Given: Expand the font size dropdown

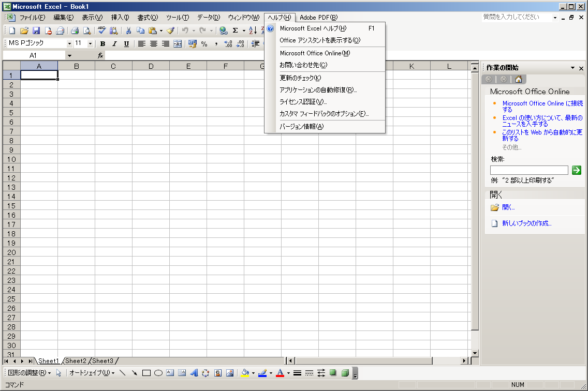Looking at the screenshot, I should (90, 44).
